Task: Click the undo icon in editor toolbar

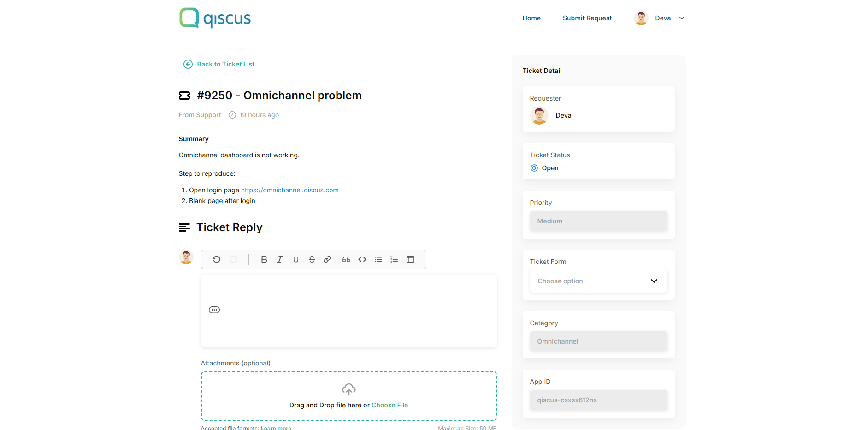Action: tap(216, 259)
